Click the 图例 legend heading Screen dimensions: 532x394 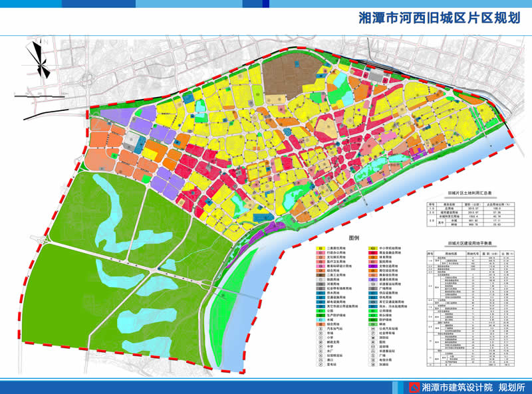353,238
